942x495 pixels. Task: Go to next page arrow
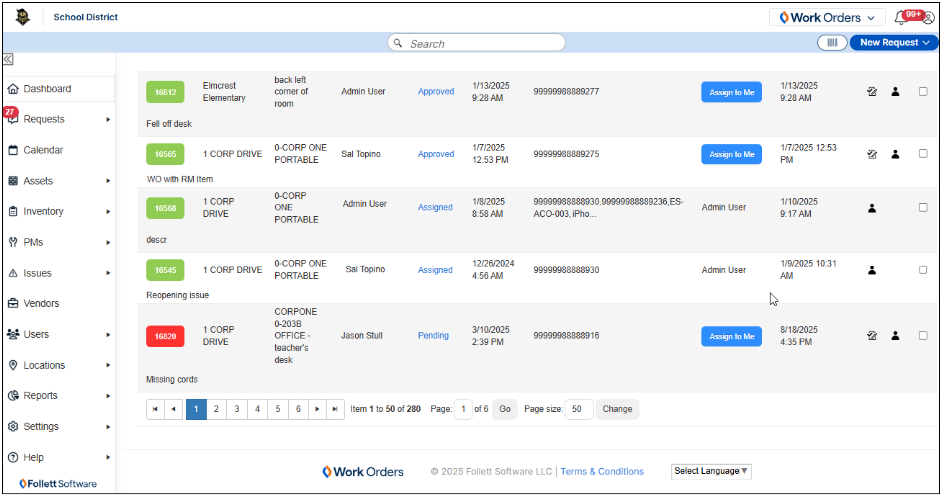[317, 409]
